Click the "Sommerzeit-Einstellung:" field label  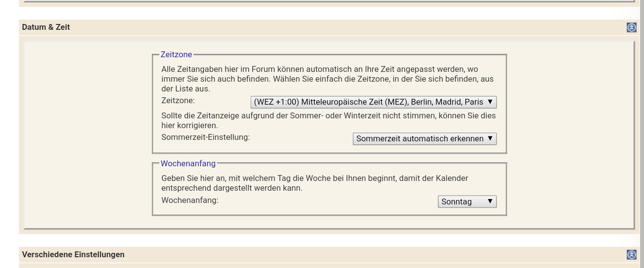click(205, 137)
